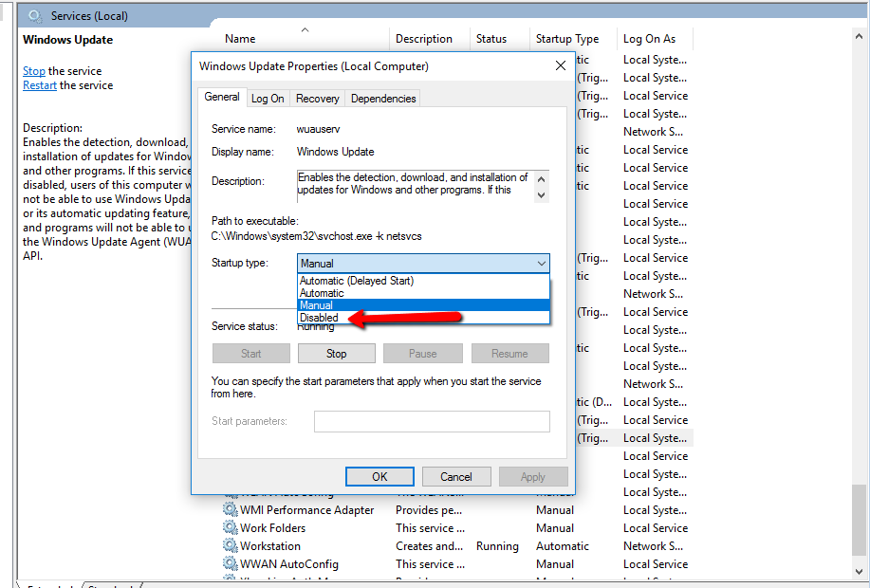
Task: Click the greyed Start button
Action: pyautogui.click(x=250, y=354)
